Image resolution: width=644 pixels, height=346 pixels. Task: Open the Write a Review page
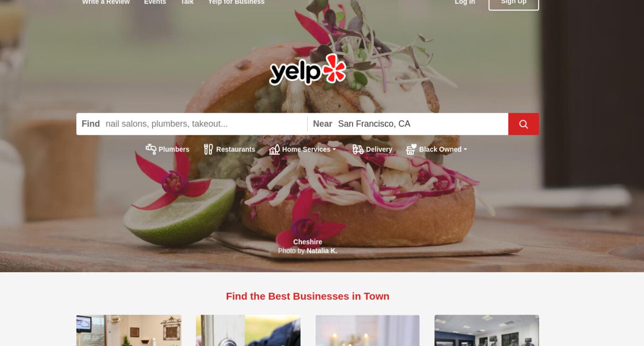[x=106, y=2]
